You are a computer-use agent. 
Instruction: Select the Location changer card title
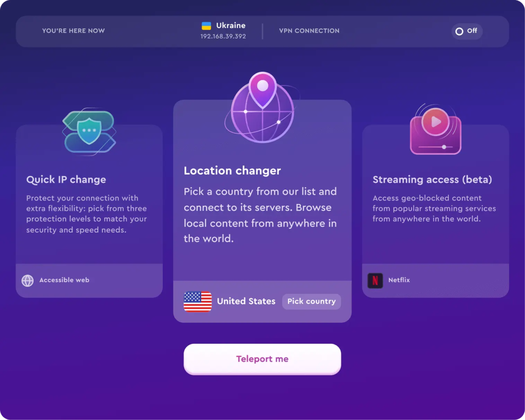point(232,171)
